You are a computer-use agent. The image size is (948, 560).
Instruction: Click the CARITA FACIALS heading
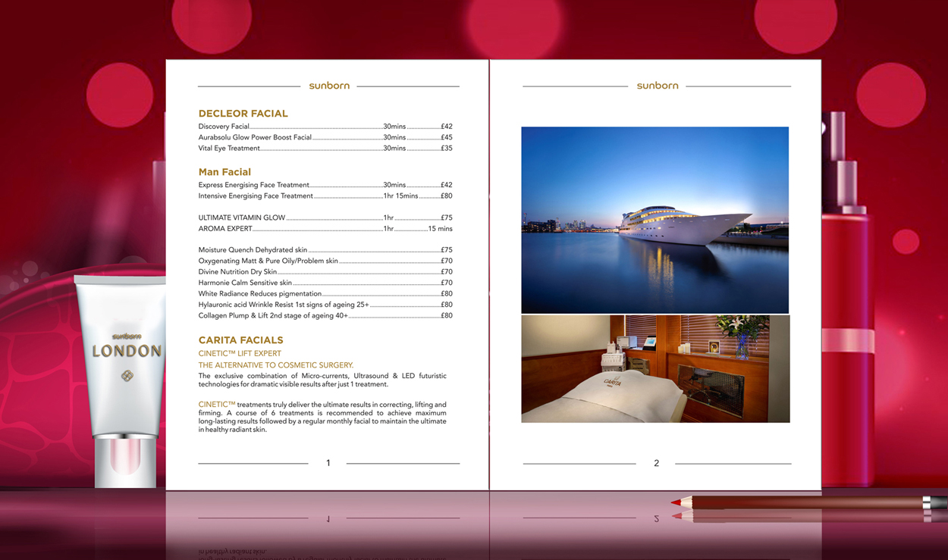click(240, 340)
